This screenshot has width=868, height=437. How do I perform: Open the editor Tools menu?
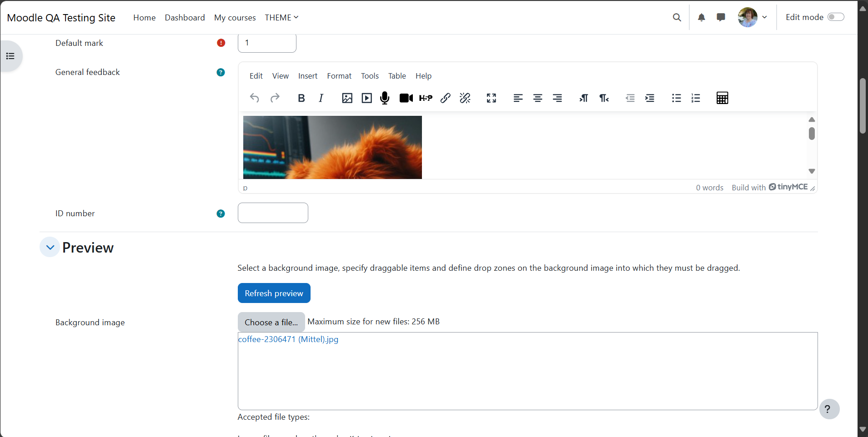tap(370, 76)
